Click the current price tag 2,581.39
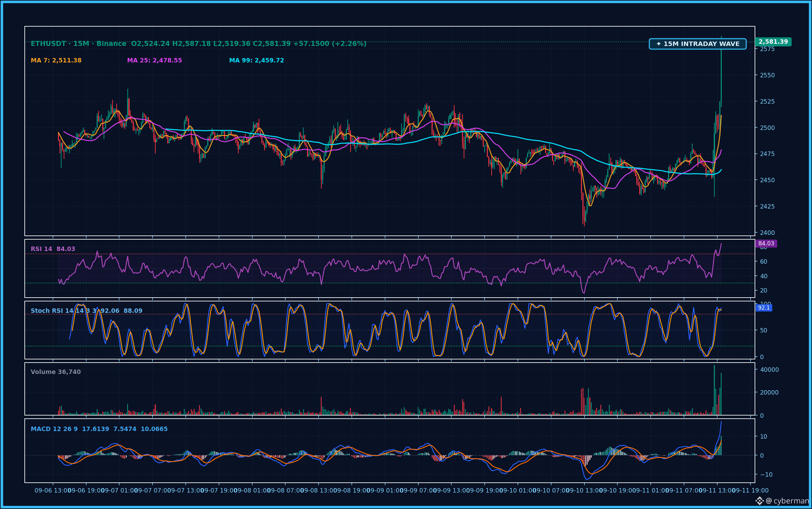812x509 pixels. tap(773, 42)
